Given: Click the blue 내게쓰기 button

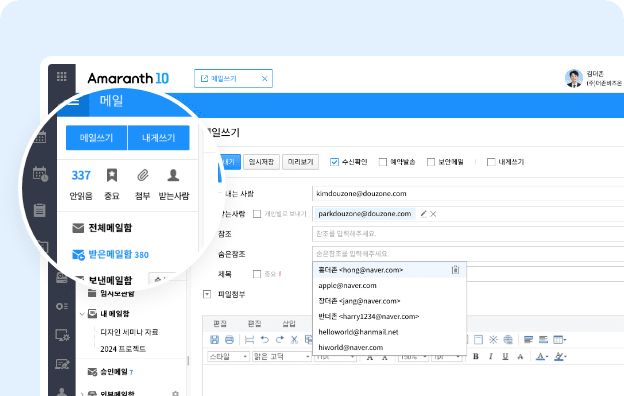Looking at the screenshot, I should tap(159, 138).
